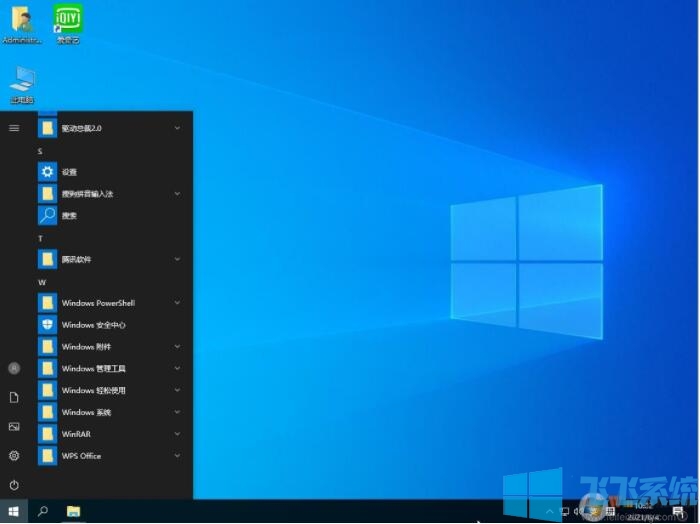Show hidden tray icons caret

coord(550,512)
